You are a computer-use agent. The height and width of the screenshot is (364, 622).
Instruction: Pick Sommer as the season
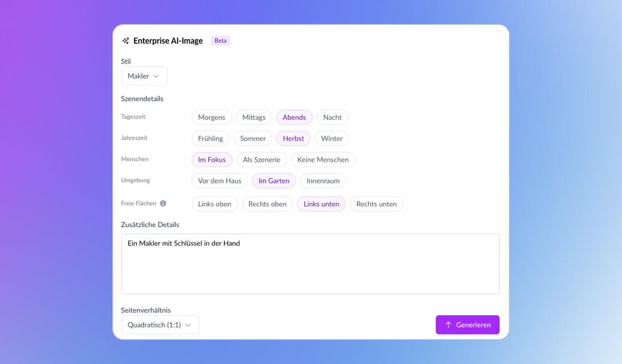click(x=253, y=139)
